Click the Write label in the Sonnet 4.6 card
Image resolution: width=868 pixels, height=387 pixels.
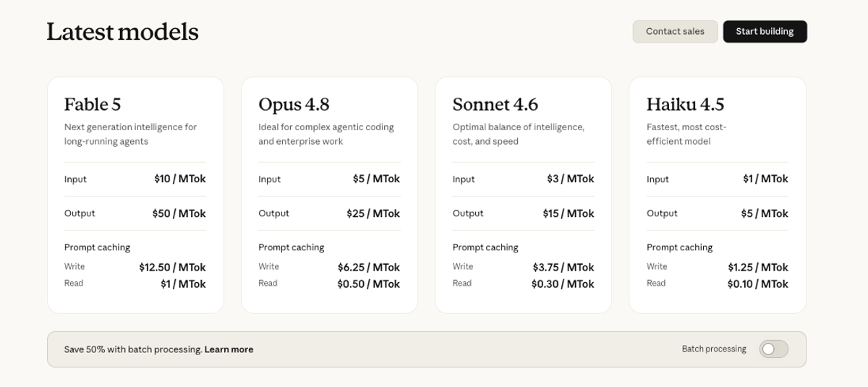(463, 267)
